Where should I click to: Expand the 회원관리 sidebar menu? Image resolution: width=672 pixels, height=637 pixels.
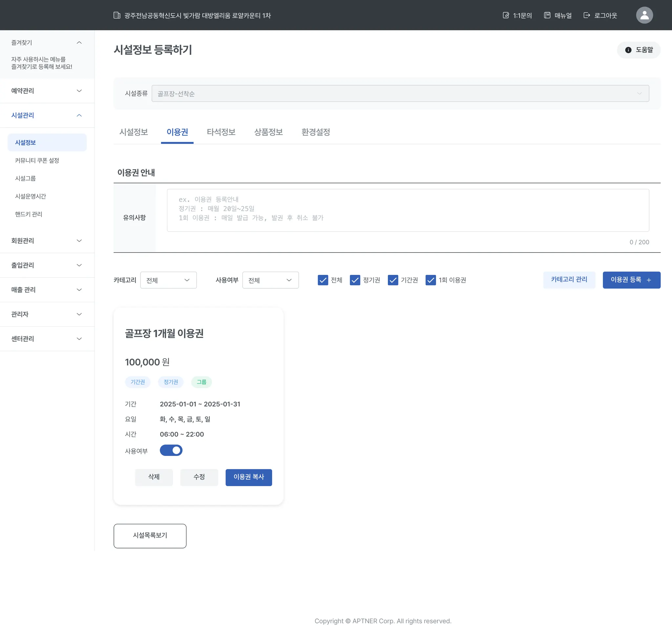tap(47, 241)
